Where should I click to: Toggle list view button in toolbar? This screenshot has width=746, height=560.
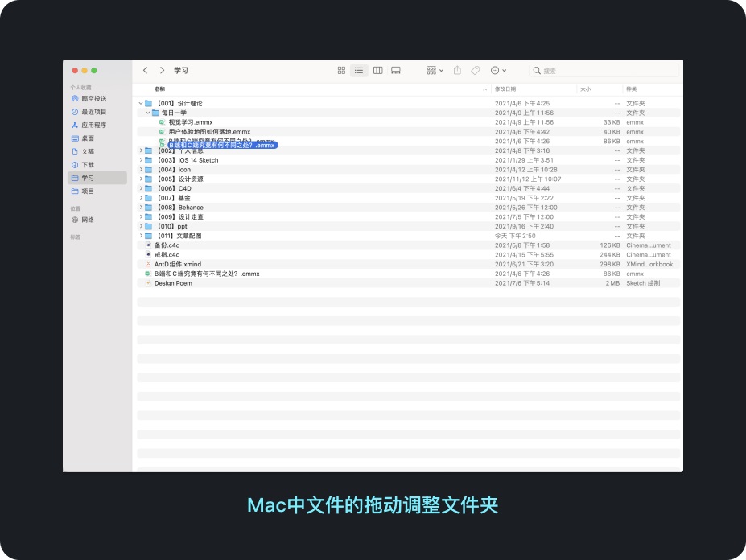359,71
